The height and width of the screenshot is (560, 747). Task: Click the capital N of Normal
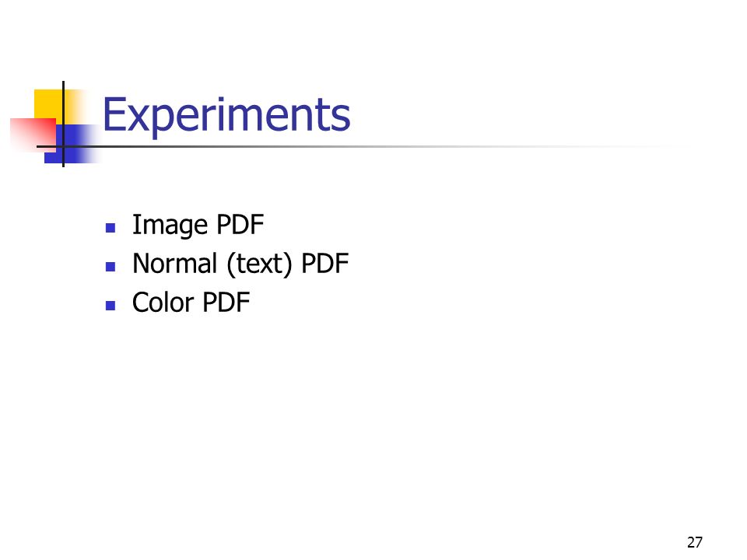(142, 264)
